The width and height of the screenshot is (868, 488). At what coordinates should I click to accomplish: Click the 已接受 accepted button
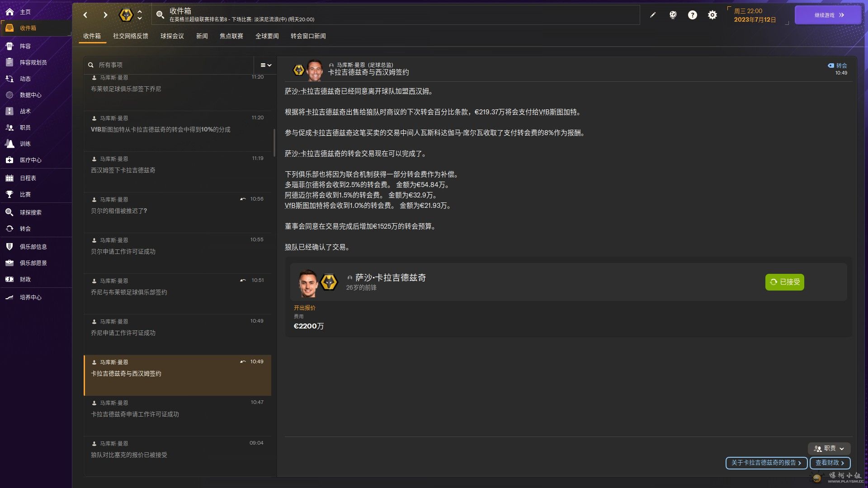pyautogui.click(x=785, y=282)
